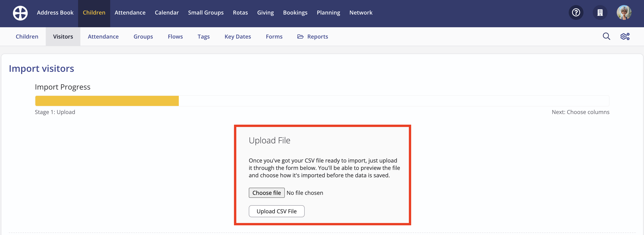This screenshot has height=235, width=644.
Task: Click the search magnifier icon
Action: tap(606, 36)
